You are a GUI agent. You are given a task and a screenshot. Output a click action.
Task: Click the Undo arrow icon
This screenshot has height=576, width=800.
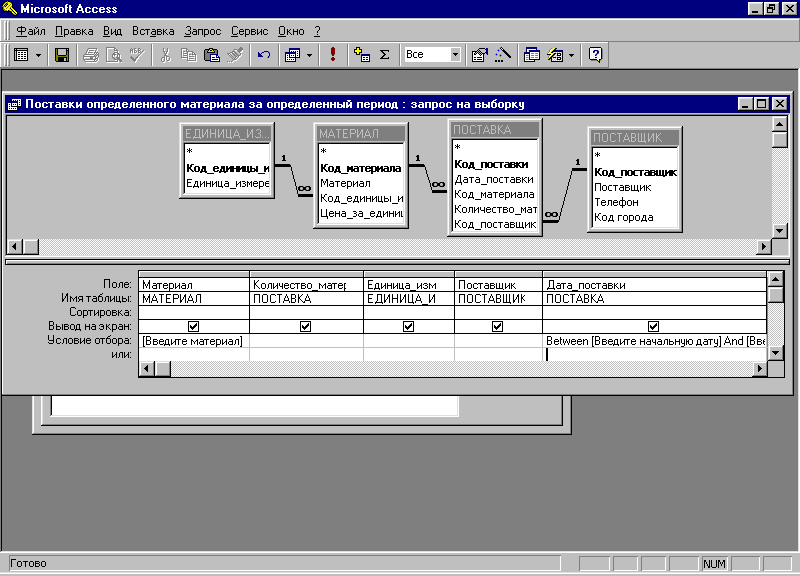point(264,55)
